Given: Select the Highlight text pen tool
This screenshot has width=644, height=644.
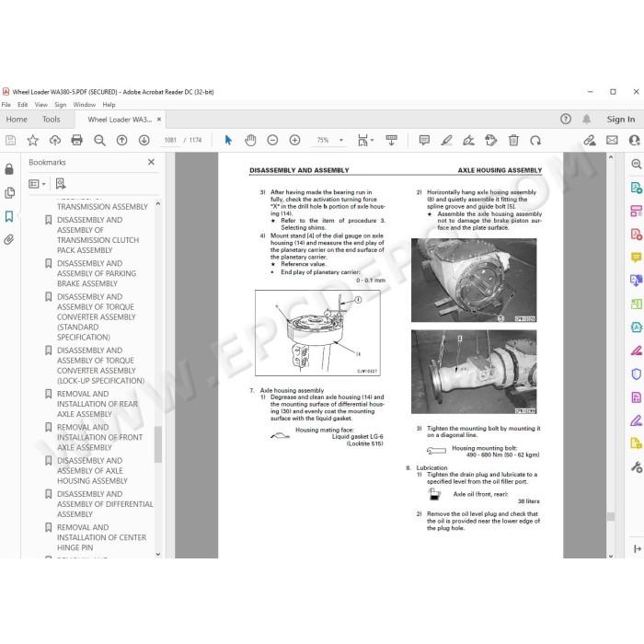Looking at the screenshot, I should [x=446, y=140].
